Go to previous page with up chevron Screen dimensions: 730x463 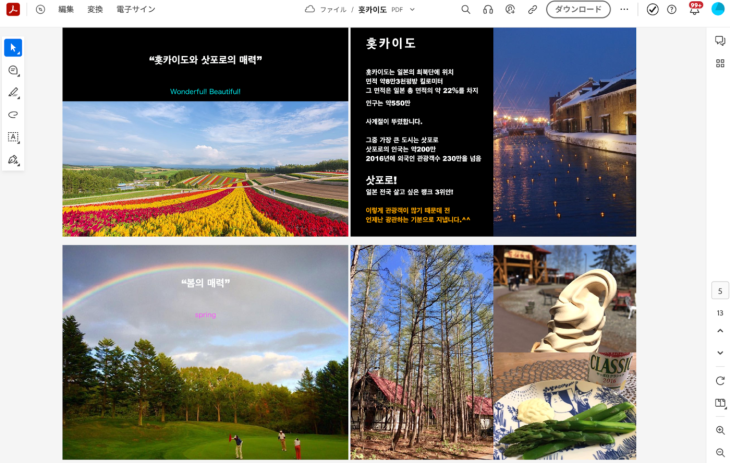(x=720, y=335)
